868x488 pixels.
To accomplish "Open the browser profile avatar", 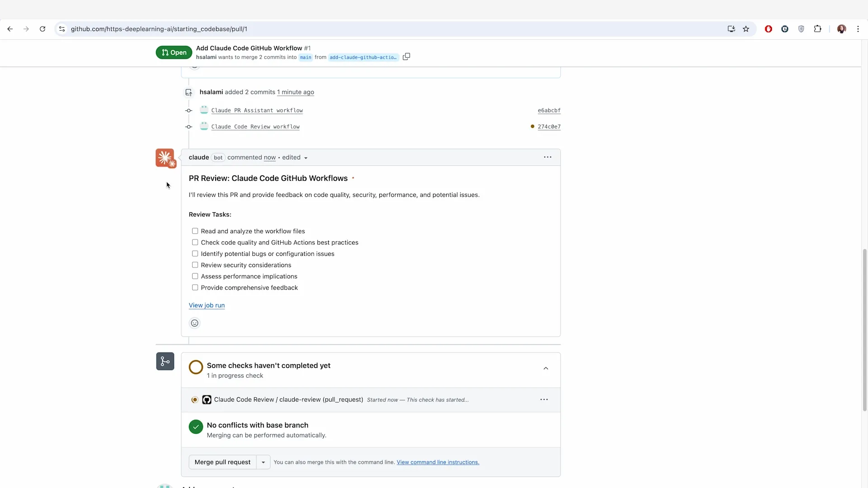I will (x=841, y=29).
